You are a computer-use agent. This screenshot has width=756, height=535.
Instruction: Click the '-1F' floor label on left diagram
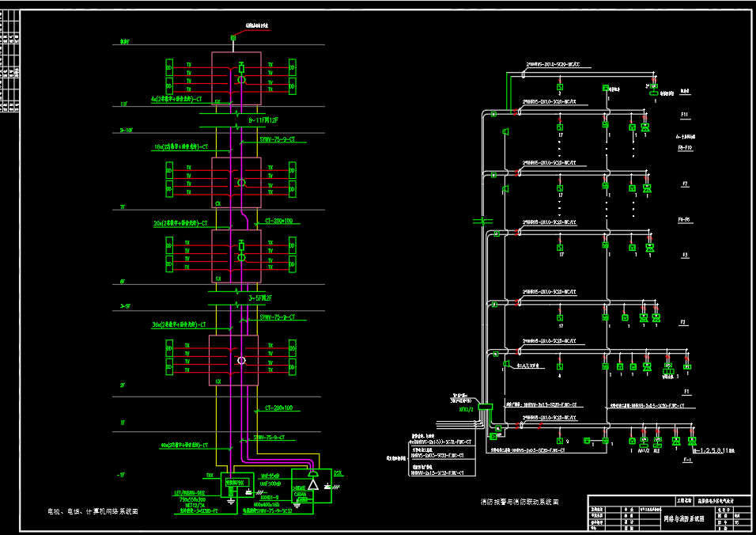pyautogui.click(x=121, y=475)
